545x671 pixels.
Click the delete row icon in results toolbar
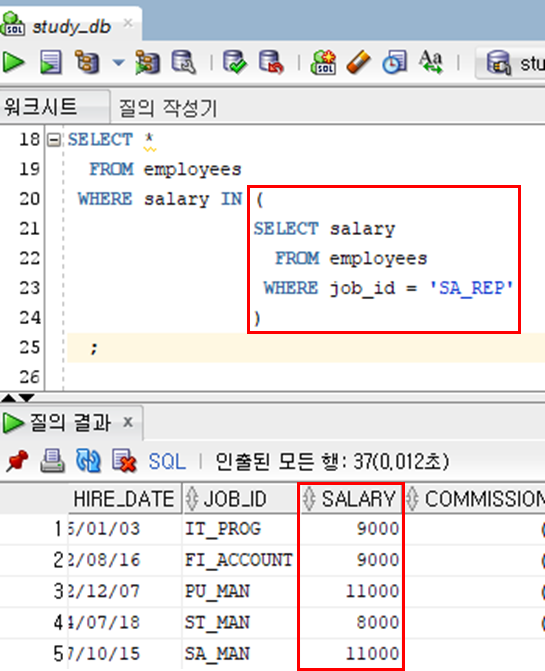pos(124,461)
